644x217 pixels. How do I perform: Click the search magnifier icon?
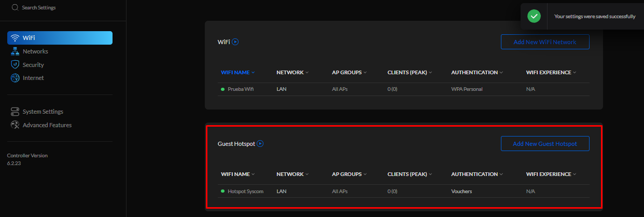click(15, 7)
